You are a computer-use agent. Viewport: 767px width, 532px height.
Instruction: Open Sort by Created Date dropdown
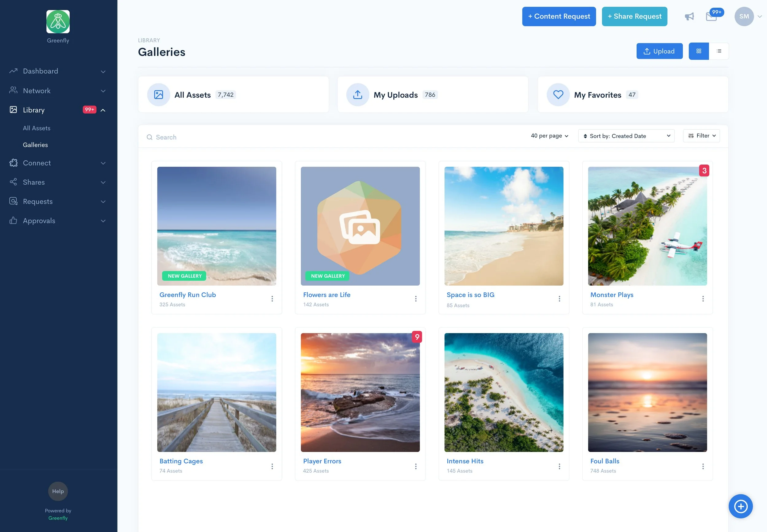click(626, 136)
